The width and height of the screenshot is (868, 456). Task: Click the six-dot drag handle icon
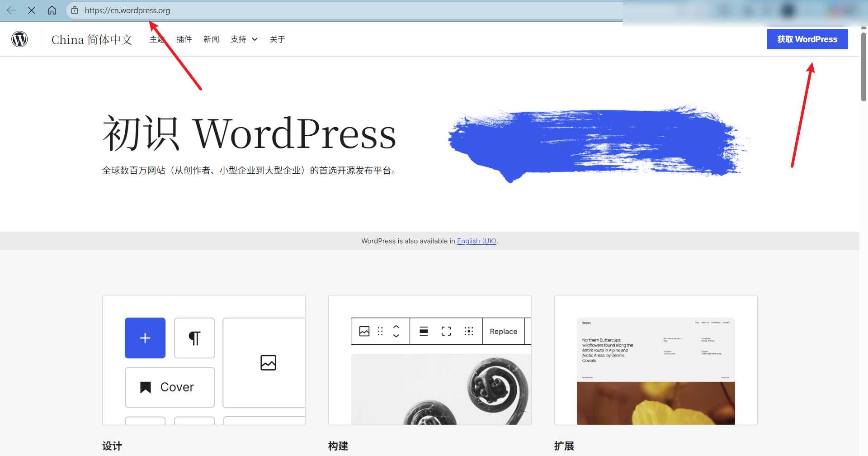(x=380, y=331)
